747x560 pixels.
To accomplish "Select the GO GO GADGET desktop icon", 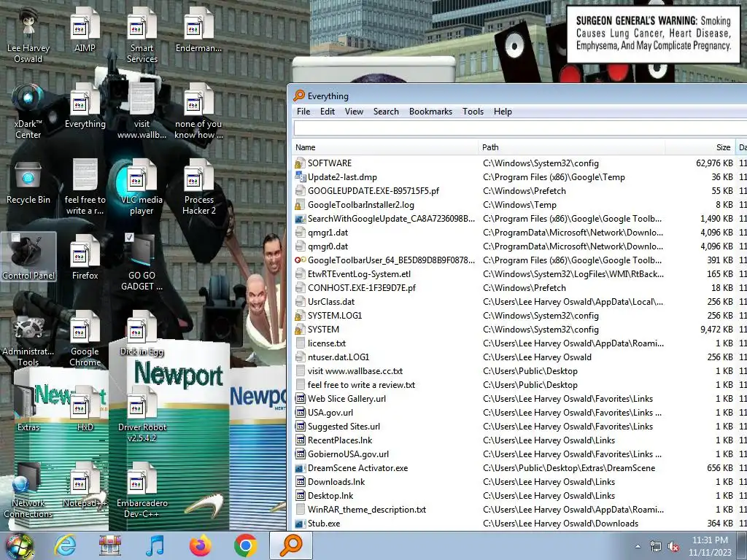I will click(142, 262).
